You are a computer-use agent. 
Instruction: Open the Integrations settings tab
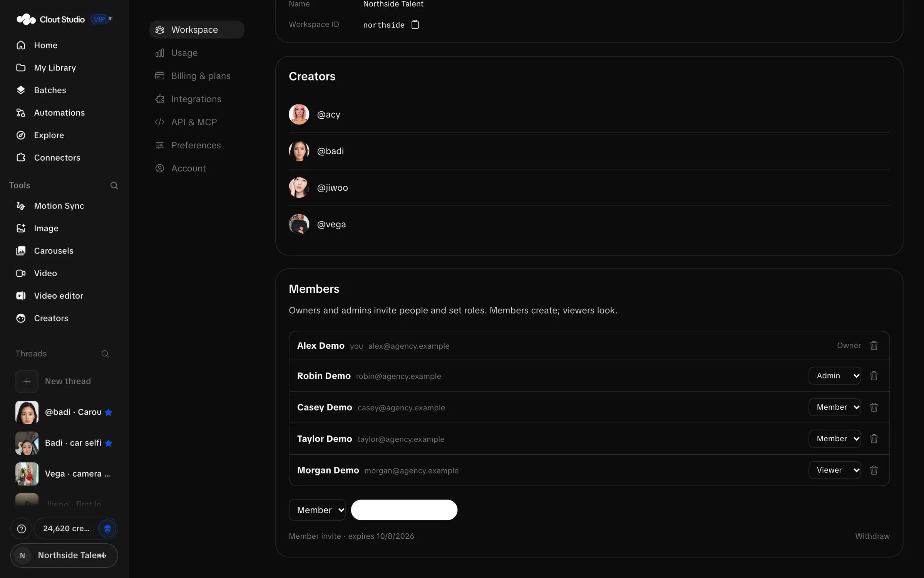tap(197, 99)
